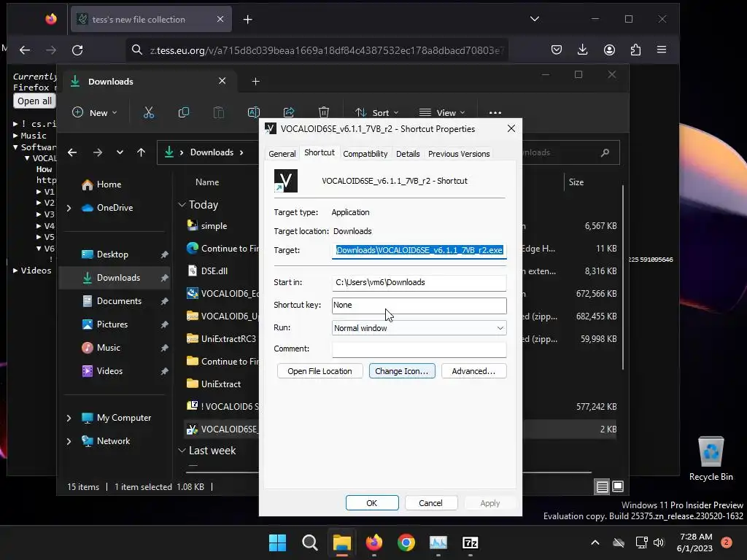Image resolution: width=747 pixels, height=560 pixels.
Task: Switch Explorer to details view icon
Action: coord(602,486)
